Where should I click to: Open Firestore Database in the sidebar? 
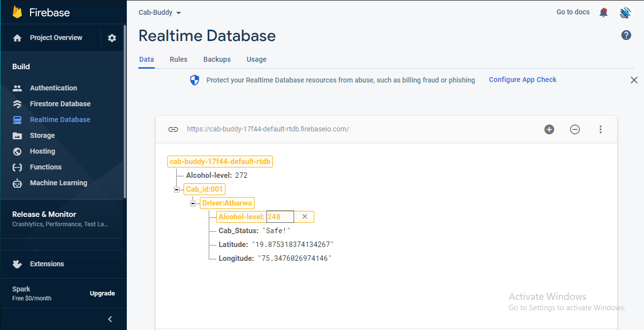point(60,104)
